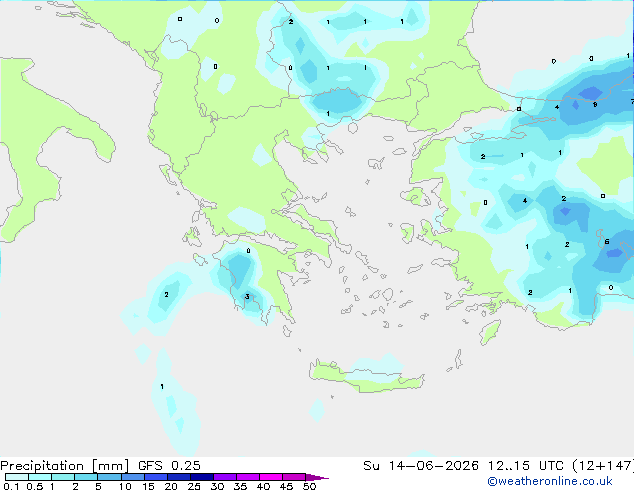Click the '[mm]' unit label

(x=110, y=466)
